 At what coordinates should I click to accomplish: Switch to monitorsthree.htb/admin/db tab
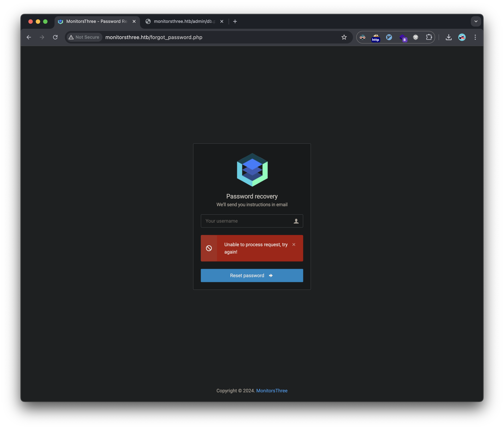tap(184, 21)
